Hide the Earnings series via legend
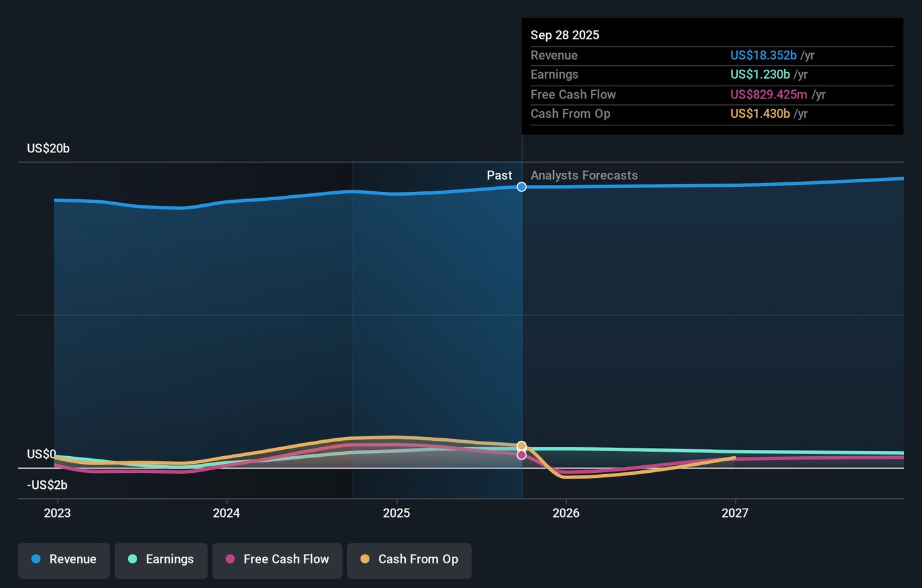The height and width of the screenshot is (588, 922). coord(161,560)
